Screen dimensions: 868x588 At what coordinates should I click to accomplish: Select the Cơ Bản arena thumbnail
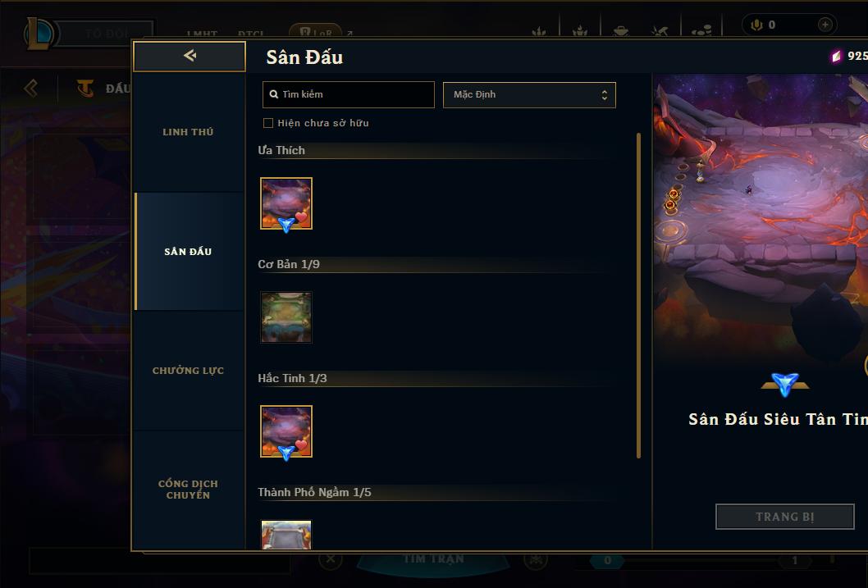click(x=286, y=317)
